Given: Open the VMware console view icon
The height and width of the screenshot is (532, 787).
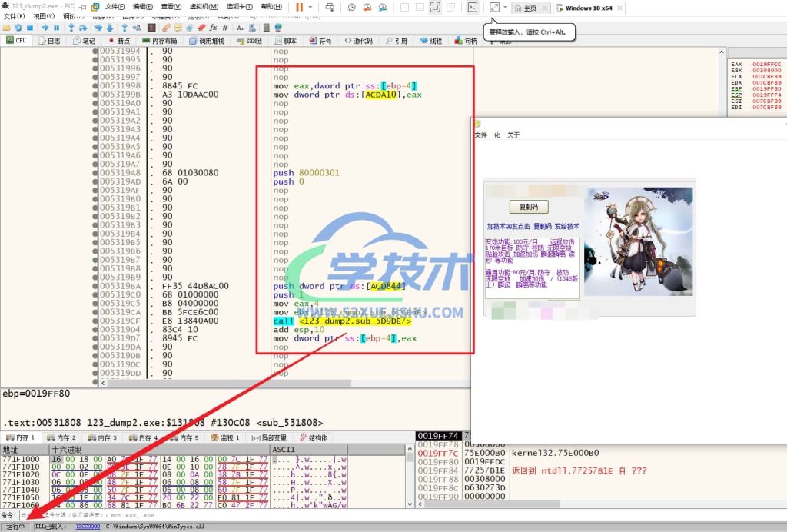Looking at the screenshot, I should click(473, 7).
